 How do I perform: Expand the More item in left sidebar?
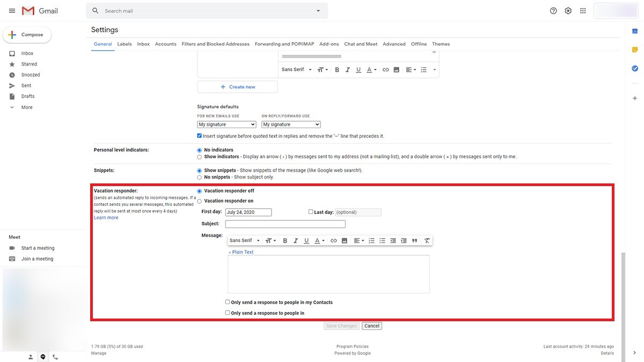[x=26, y=107]
